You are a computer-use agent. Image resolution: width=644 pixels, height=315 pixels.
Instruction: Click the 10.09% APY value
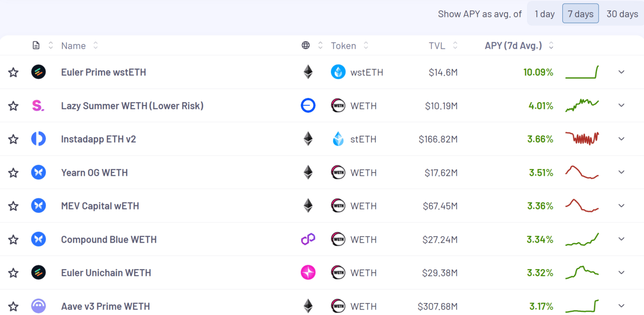click(538, 72)
